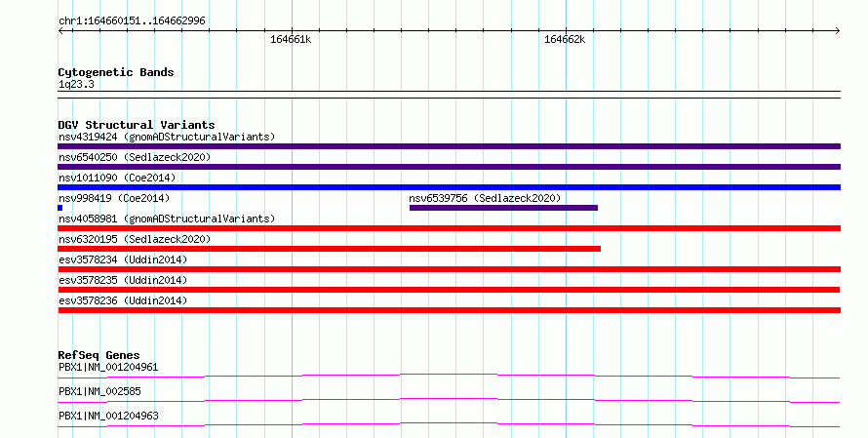Click the PBX1|NM_001204961 magenta intron line
Viewport: 868px width, 438px height.
[x=449, y=376]
